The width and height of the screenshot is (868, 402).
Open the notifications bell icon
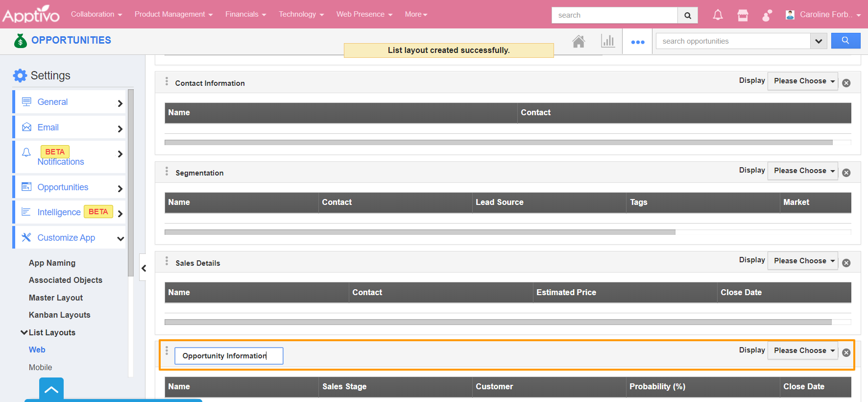[718, 15]
